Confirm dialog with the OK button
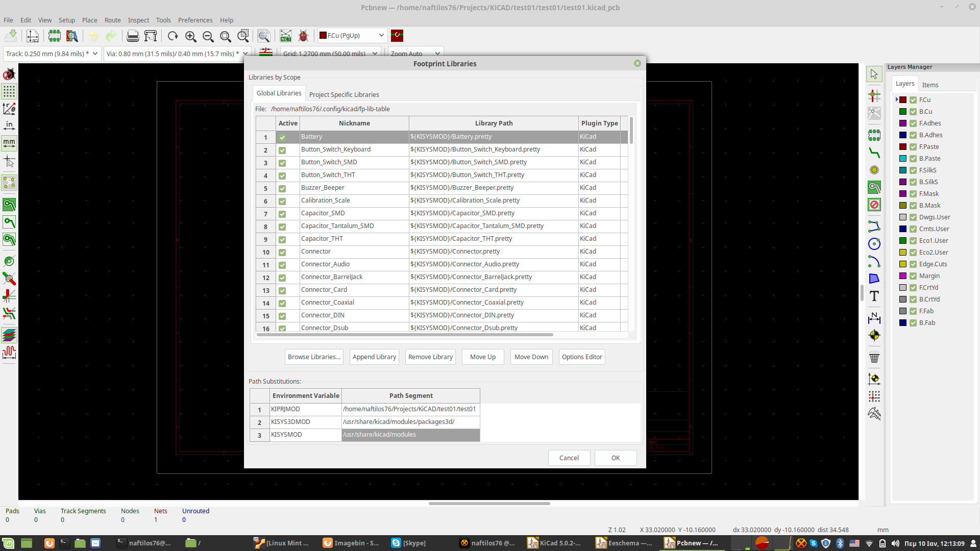980x551 pixels. click(616, 458)
